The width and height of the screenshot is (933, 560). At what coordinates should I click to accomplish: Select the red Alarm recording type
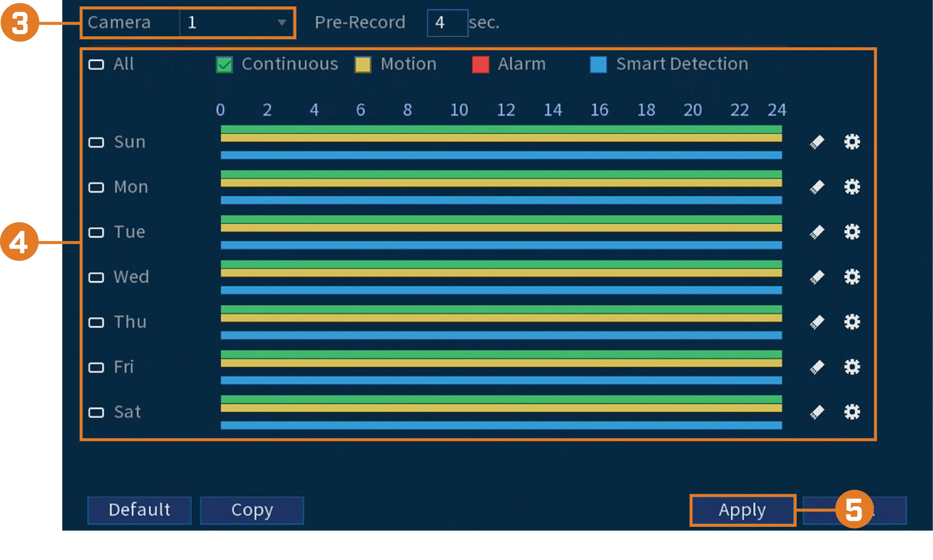(x=481, y=64)
